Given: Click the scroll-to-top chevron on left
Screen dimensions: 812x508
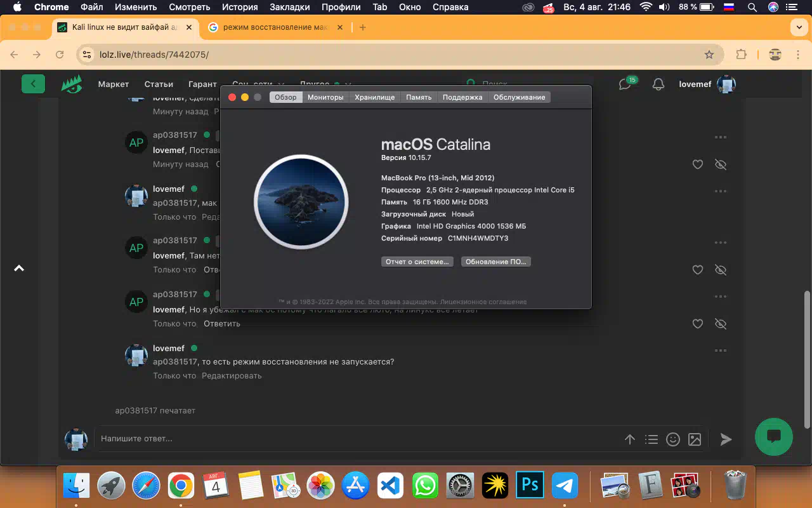Looking at the screenshot, I should pyautogui.click(x=19, y=268).
